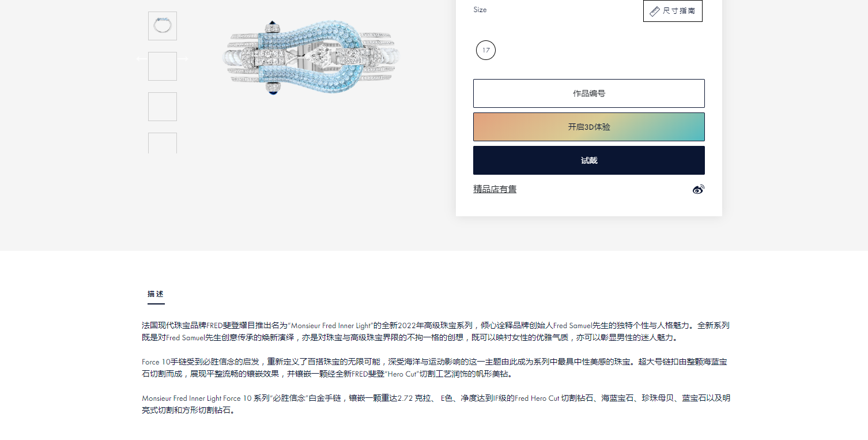Image resolution: width=868 pixels, height=440 pixels.
Task: Click the ruler icon in size guide
Action: point(654,11)
